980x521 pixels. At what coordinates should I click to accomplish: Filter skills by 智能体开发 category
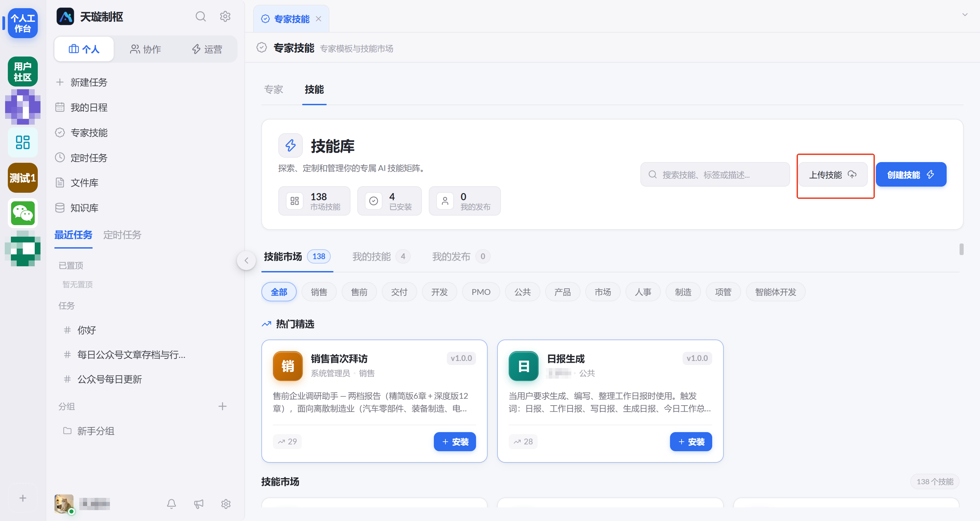click(x=775, y=292)
